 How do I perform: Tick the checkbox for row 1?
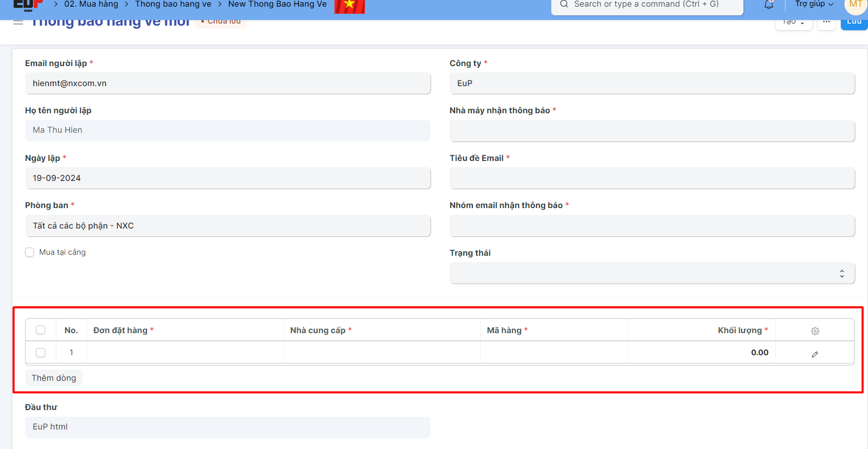40,353
